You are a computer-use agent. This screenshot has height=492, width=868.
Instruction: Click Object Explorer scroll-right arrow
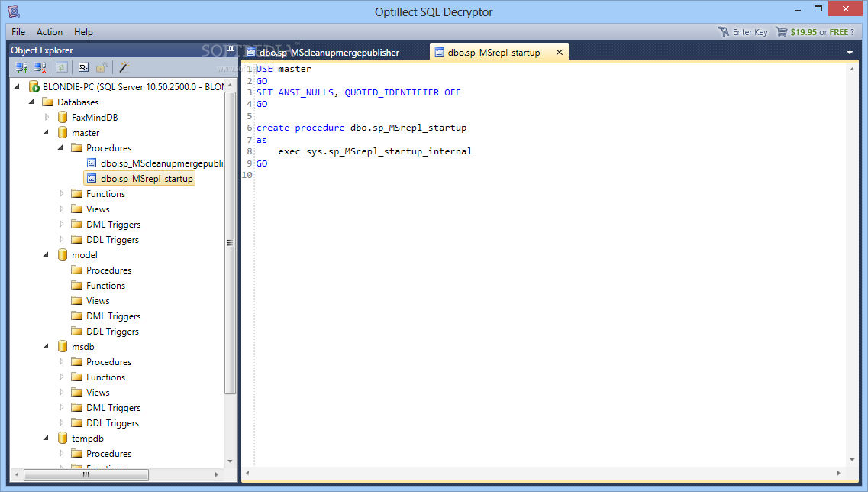217,475
